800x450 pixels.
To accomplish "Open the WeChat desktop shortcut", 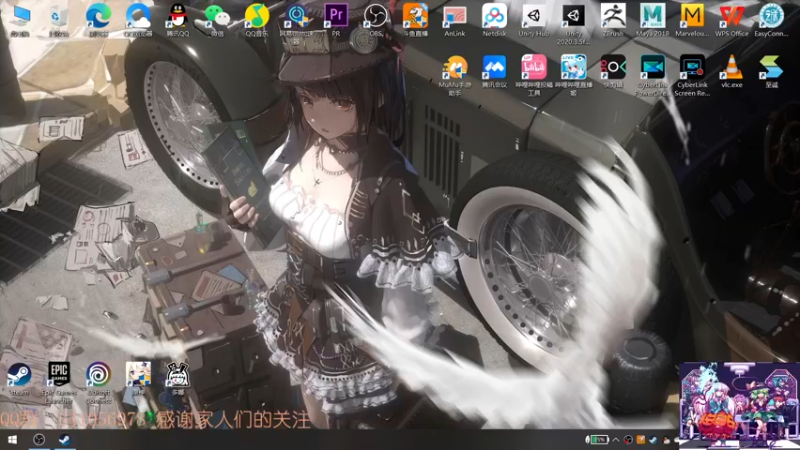I will coord(217,20).
